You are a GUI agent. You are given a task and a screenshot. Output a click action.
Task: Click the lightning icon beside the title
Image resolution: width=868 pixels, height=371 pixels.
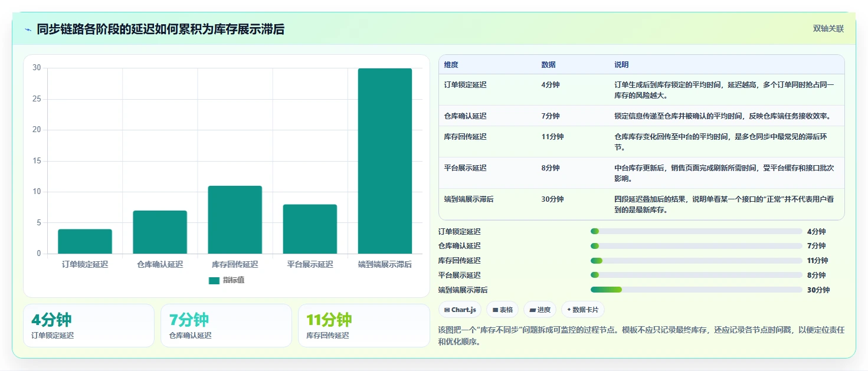[x=28, y=29]
